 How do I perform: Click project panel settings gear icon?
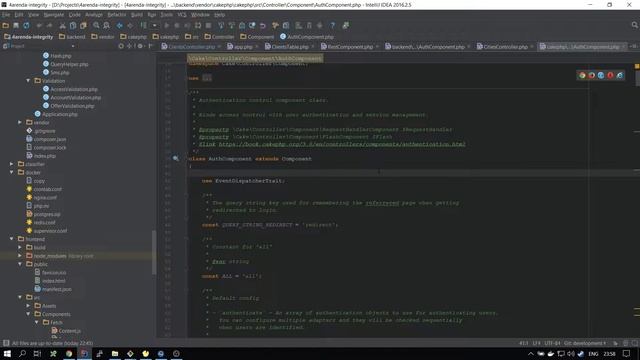140,46
